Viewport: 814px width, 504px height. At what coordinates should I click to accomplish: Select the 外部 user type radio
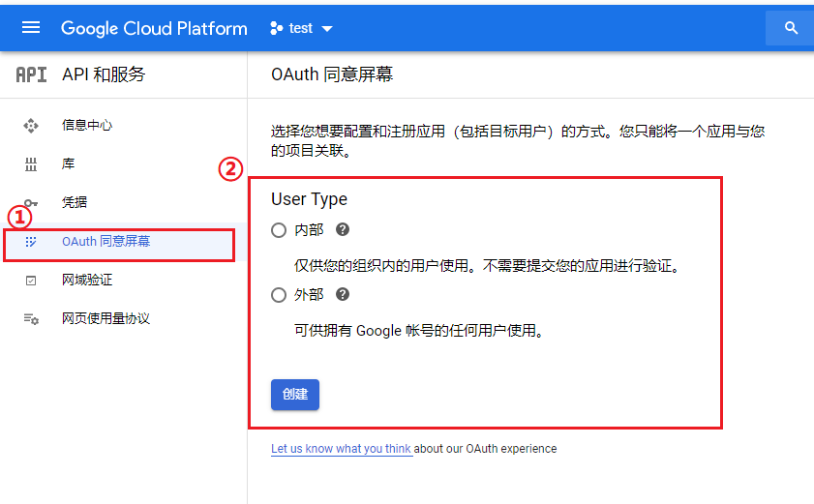pos(279,295)
